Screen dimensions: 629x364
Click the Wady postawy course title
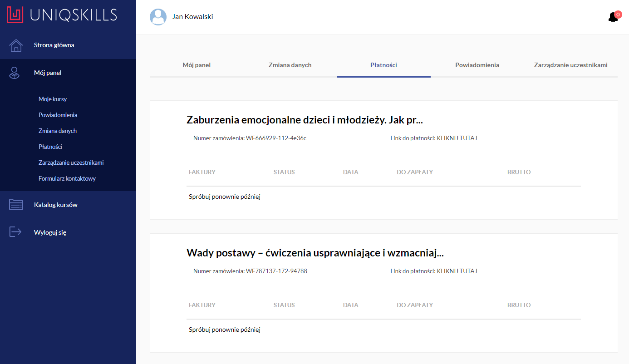(314, 253)
